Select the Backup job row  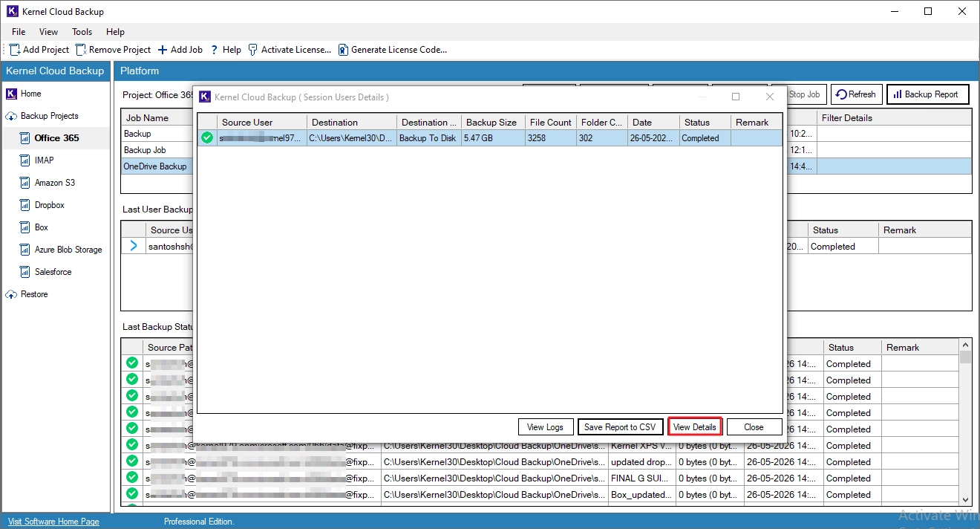tap(157, 134)
